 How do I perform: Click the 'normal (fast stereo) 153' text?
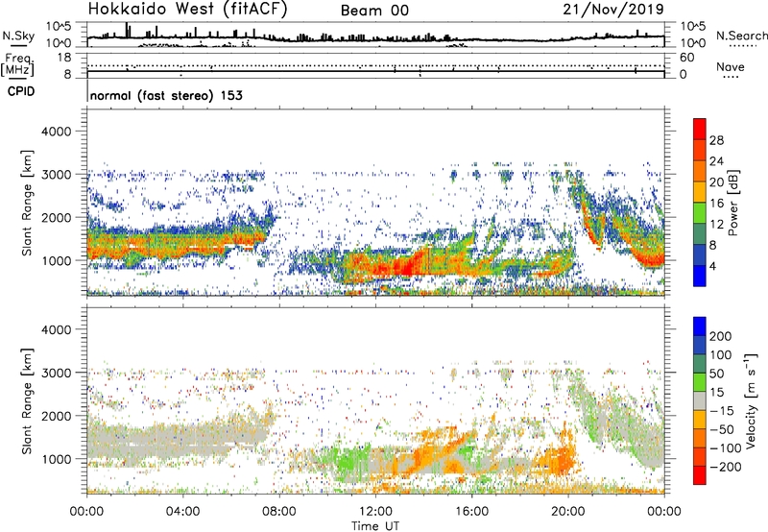(x=166, y=95)
